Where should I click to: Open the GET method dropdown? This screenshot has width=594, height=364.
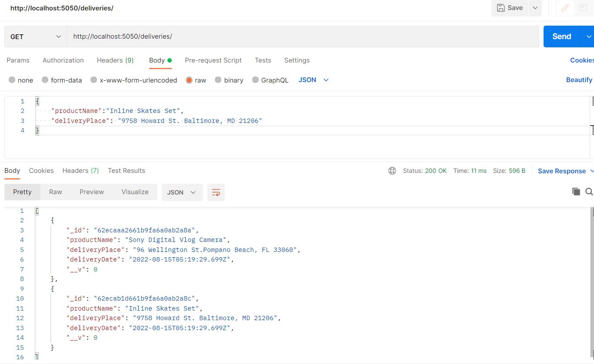click(x=35, y=36)
